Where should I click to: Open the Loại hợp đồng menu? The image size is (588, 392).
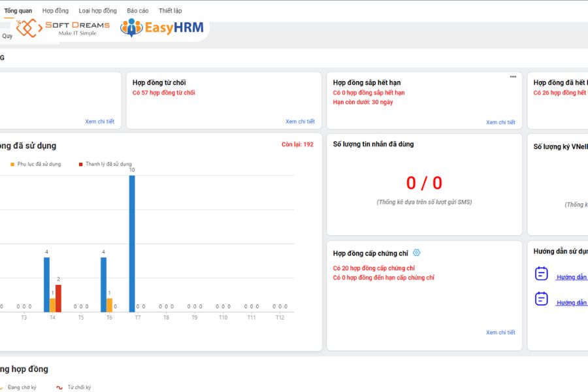97,10
